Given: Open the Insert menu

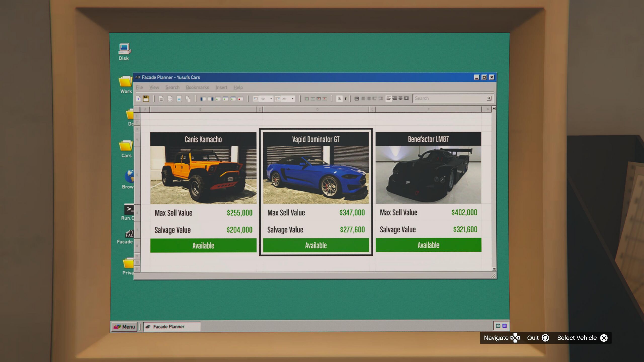Looking at the screenshot, I should click(x=221, y=87).
